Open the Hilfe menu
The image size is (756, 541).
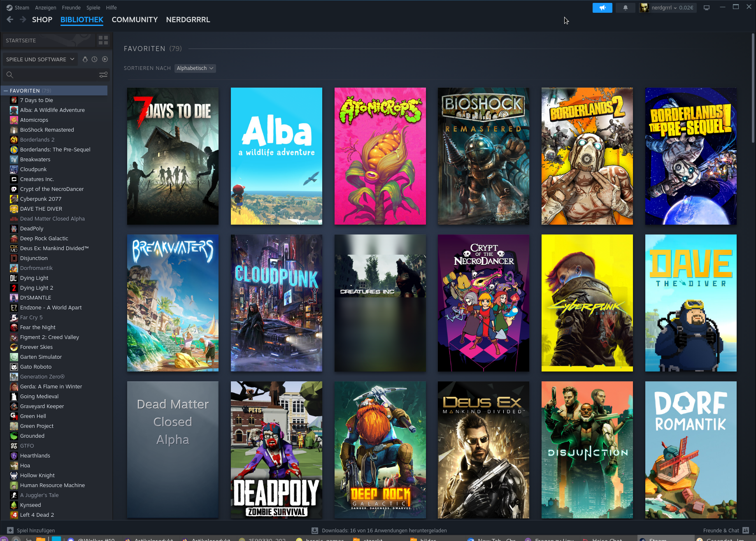(x=112, y=7)
